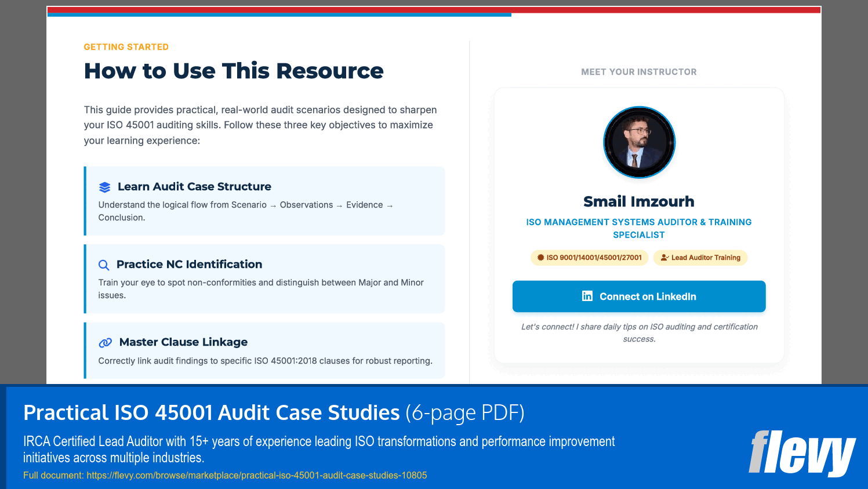
Task: Select the Learn Audit Case Structure card
Action: coord(264,201)
